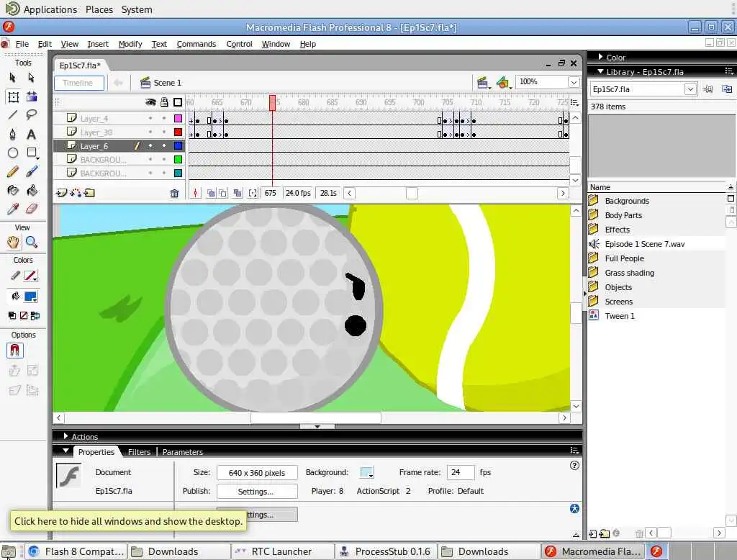Select the Brush tool
This screenshot has height=560, width=737.
[x=32, y=171]
